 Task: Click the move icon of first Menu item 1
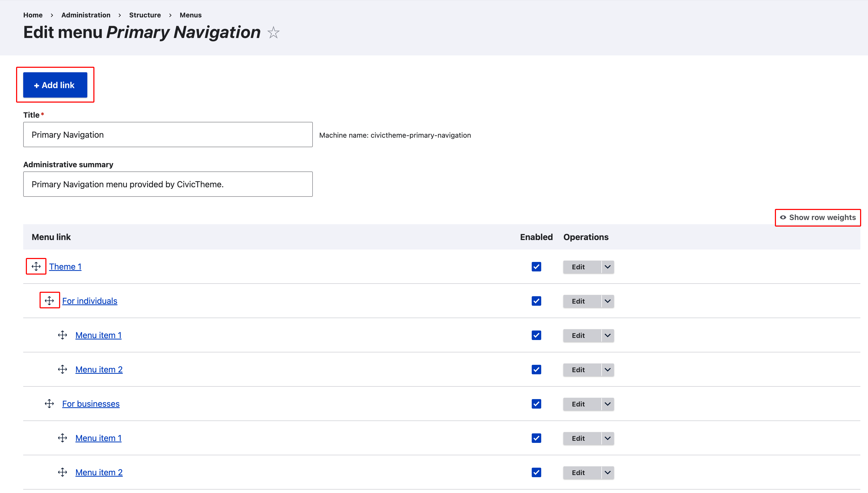click(x=63, y=335)
